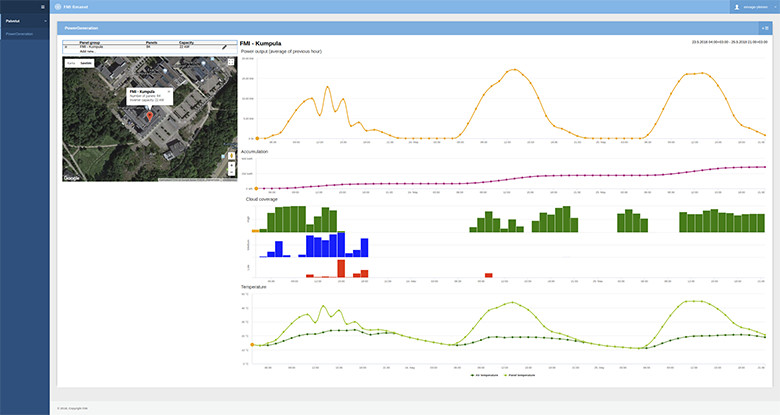This screenshot has width=780, height=415.
Task: Toggle Panel temperature series in legend
Action: tap(521, 375)
